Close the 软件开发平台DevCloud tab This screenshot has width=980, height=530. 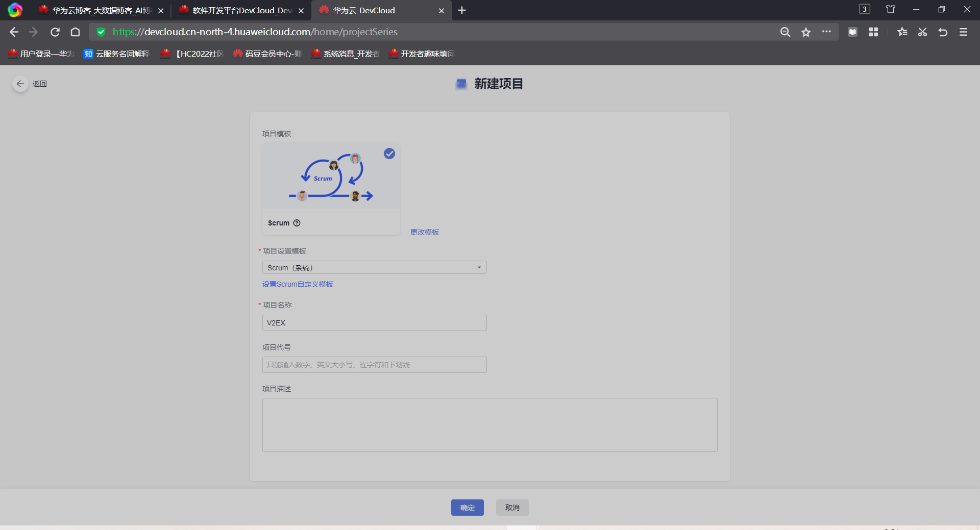pyautogui.click(x=301, y=11)
